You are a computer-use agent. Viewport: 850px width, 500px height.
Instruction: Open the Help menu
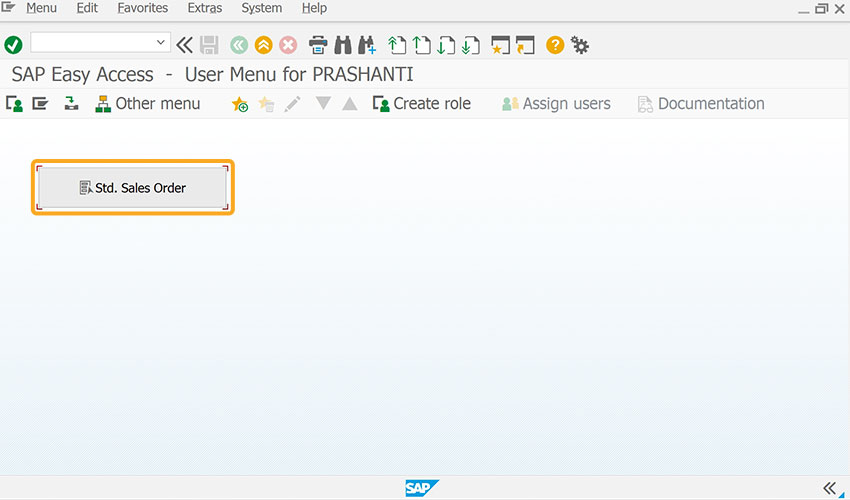click(x=314, y=8)
